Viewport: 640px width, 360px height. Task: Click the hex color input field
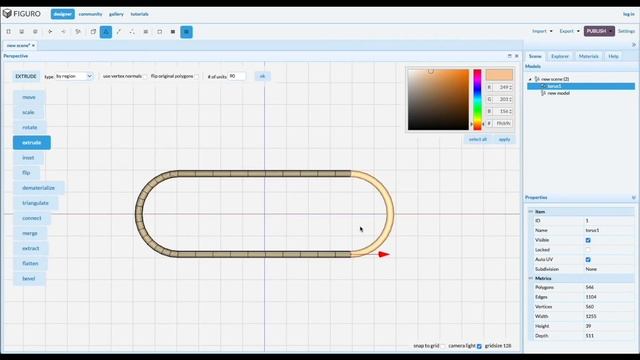tap(503, 123)
